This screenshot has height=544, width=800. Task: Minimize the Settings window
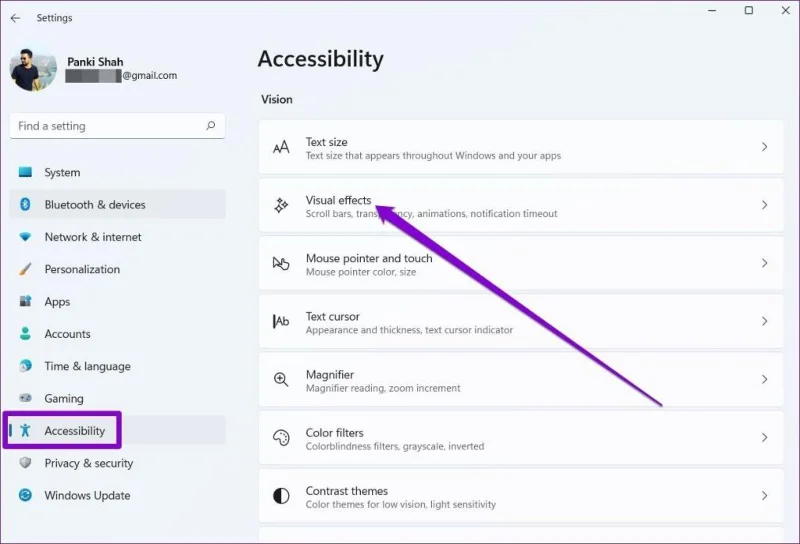(712, 10)
